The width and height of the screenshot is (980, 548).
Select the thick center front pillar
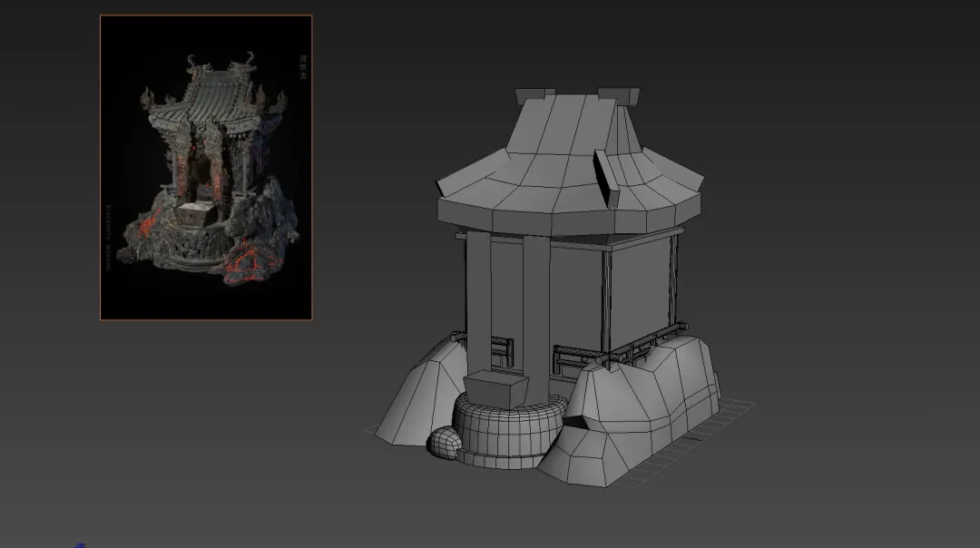tap(534, 308)
